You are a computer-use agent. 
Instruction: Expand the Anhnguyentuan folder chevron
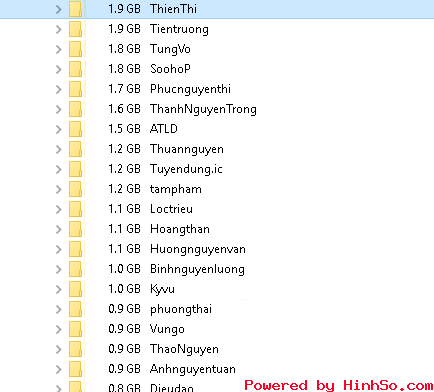[59, 369]
